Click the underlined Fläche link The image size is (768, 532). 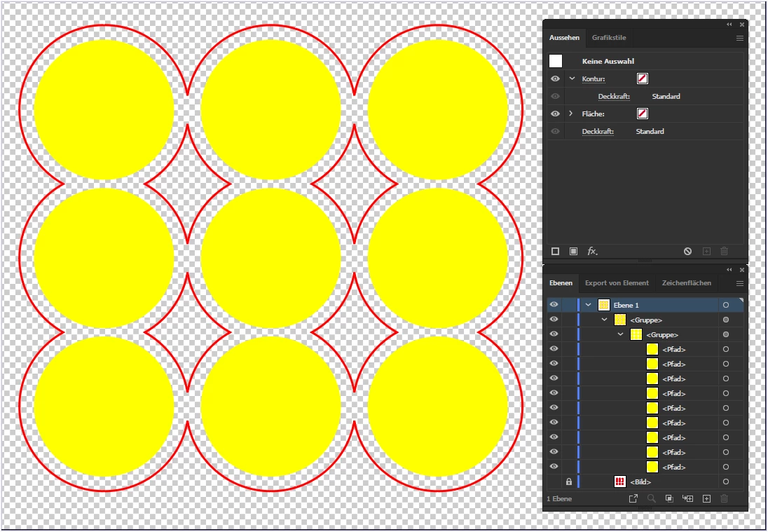click(593, 114)
